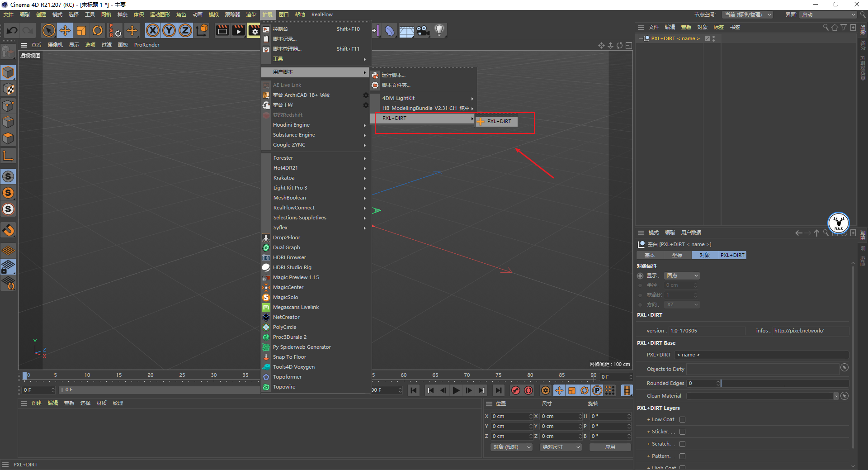The width and height of the screenshot is (868, 470).
Task: Click the timeline ruler at frame 20
Action: point(151,375)
